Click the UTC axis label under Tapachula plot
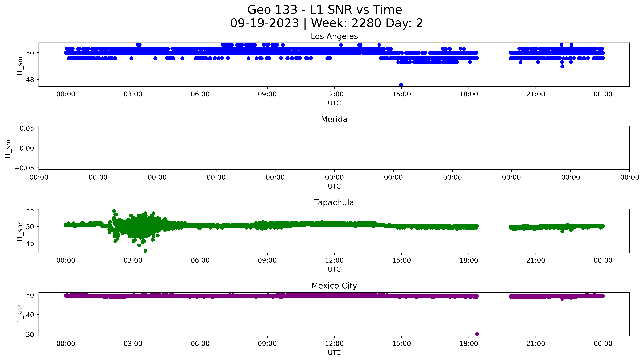This screenshot has height=361, width=644. [334, 270]
